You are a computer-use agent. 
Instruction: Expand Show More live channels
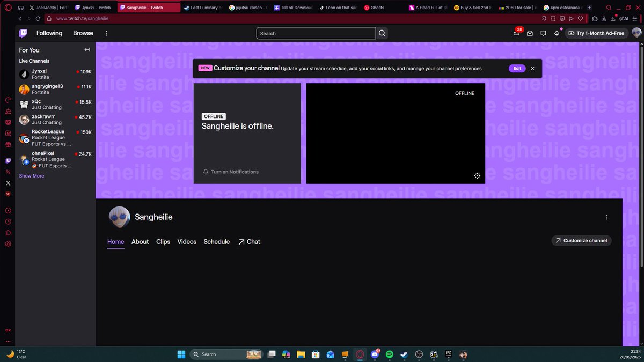(32, 176)
